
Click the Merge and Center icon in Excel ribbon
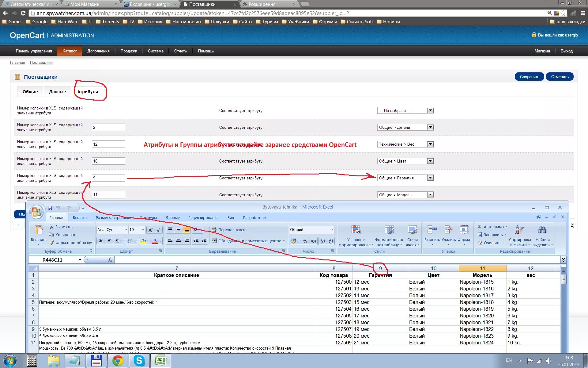(214, 241)
